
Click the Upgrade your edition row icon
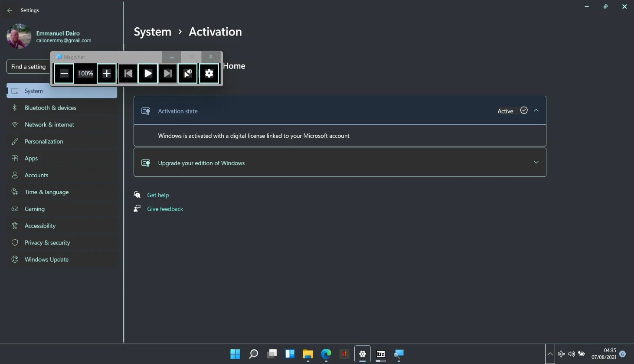coord(146,163)
